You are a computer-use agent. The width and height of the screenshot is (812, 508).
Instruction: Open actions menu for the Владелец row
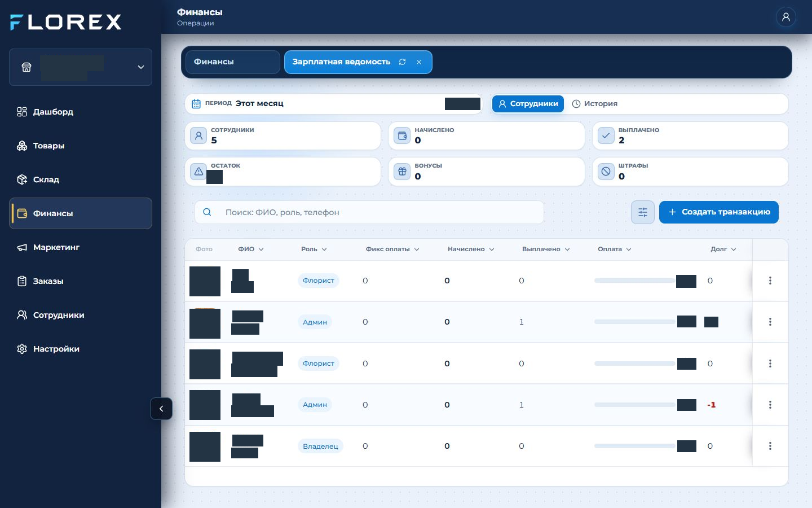[x=770, y=446]
